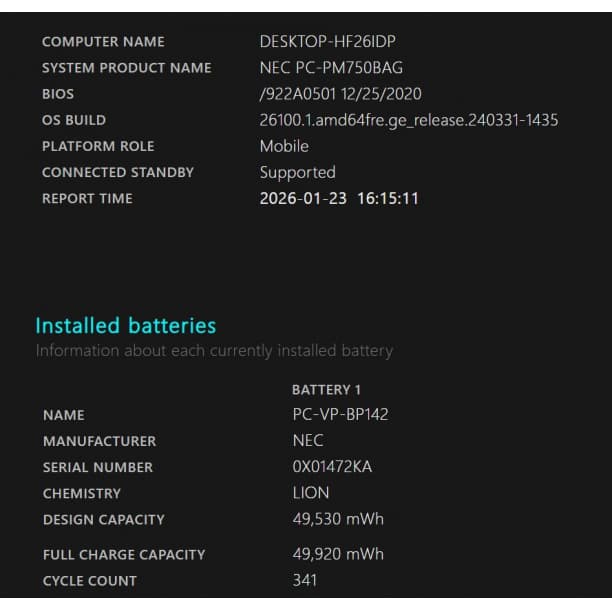Click the full charge capacity 49,920 mWh
The height and width of the screenshot is (612, 612).
[338, 554]
